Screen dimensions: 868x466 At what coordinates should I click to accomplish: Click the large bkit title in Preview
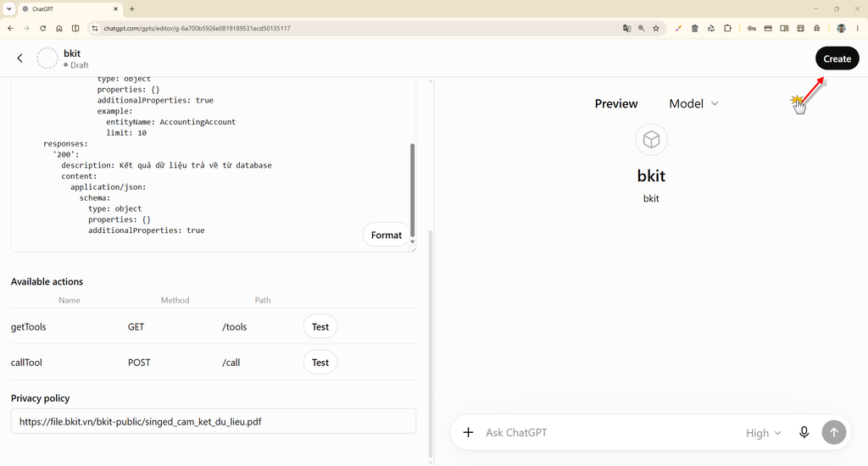651,176
